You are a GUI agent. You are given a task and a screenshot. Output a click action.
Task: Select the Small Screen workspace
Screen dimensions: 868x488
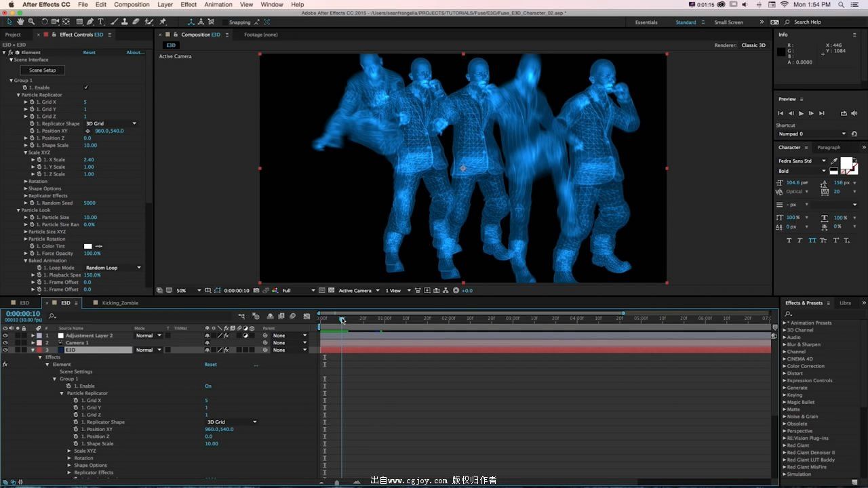tap(728, 22)
